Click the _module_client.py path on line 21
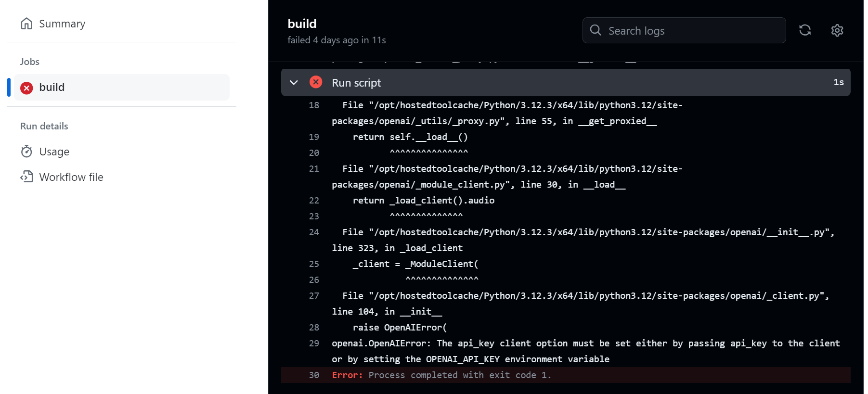Screen dimensions: 868x394 [x=507, y=177]
